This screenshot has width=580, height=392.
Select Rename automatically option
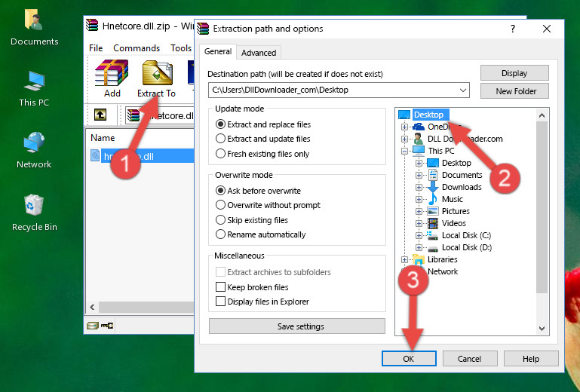(x=220, y=234)
